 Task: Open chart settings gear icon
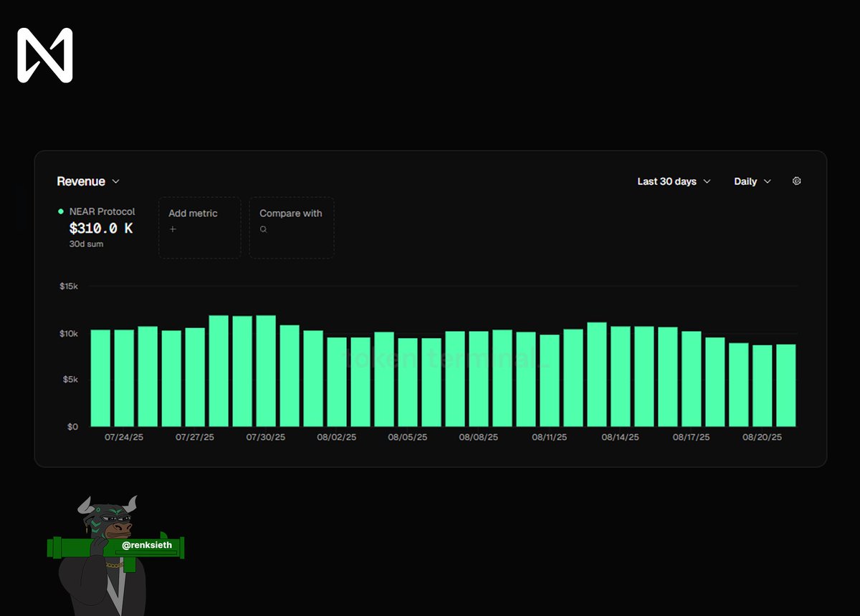tap(797, 181)
